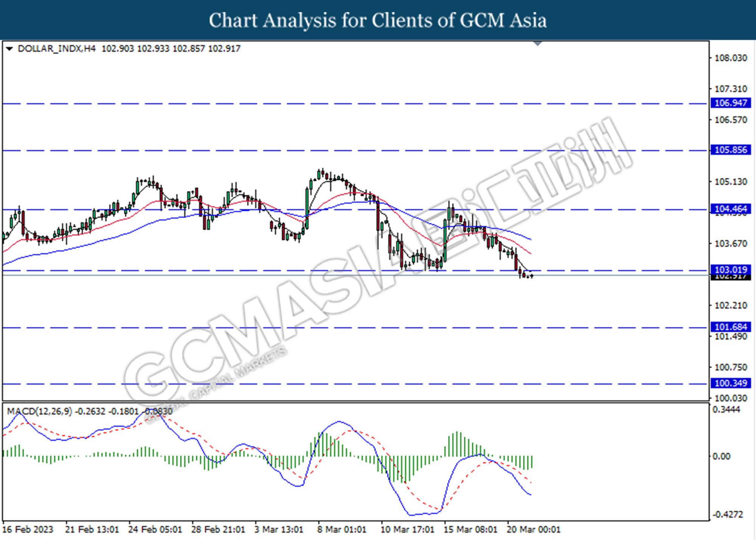Select the 105.856 price level label
Image resolution: width=756 pixels, height=540 pixels.
pos(730,150)
